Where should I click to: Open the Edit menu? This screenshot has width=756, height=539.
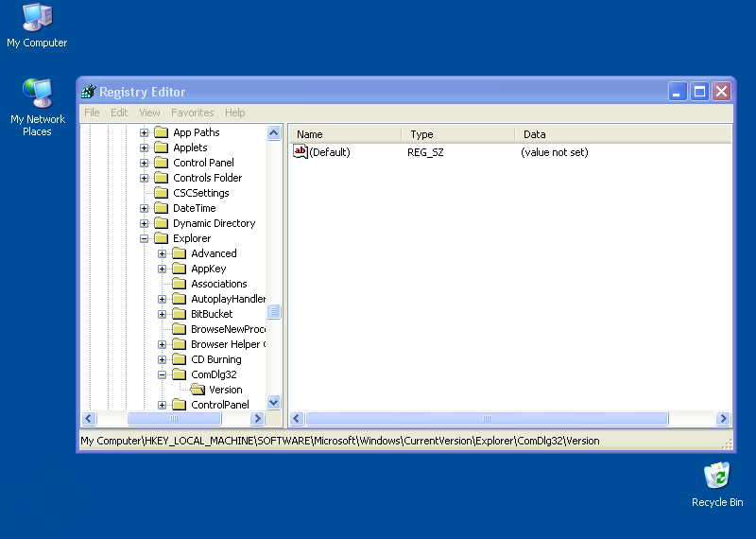tap(119, 113)
